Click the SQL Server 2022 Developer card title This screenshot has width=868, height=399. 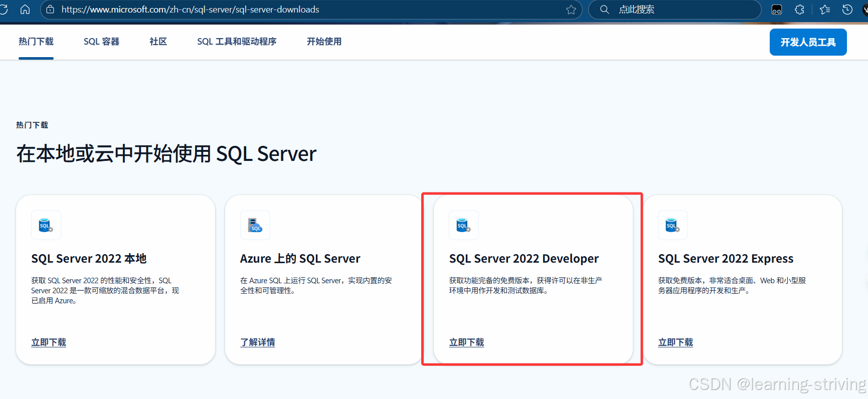pos(524,259)
